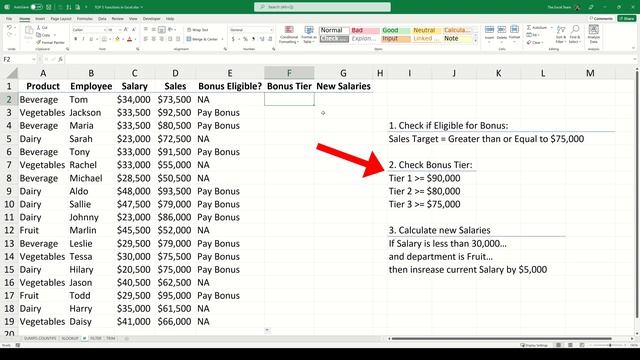Screen dimensions: 640x360
Task: Open the font name dropdown
Action: point(104,30)
